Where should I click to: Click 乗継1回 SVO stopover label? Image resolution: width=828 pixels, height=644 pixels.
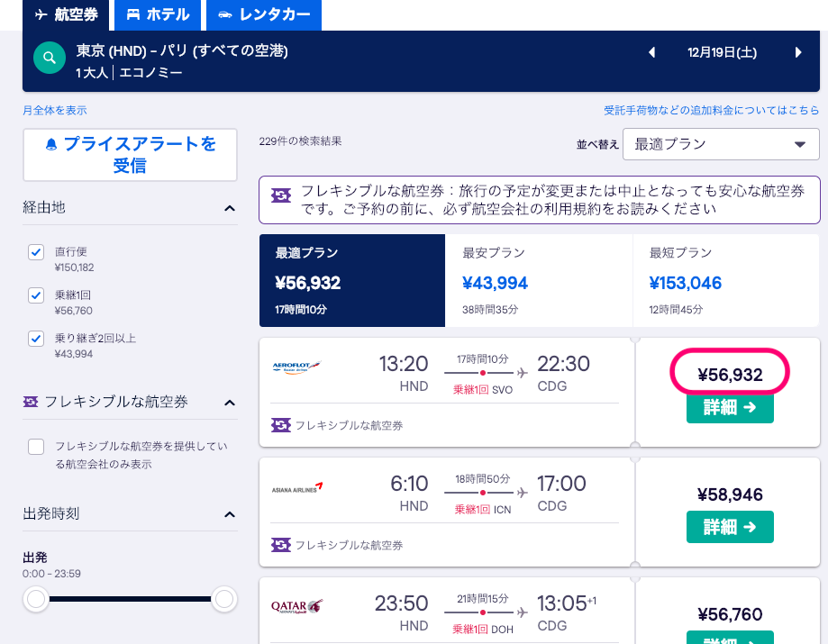483,390
